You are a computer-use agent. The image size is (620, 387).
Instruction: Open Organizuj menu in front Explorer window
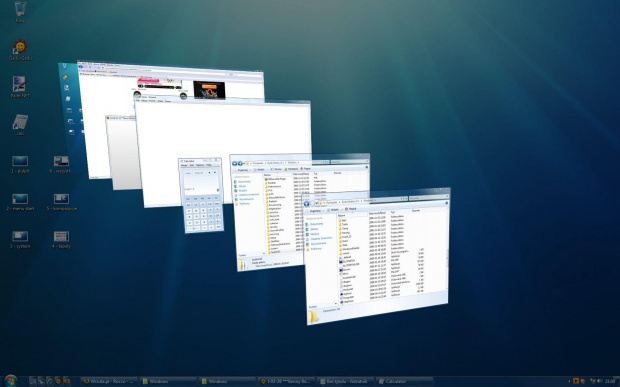click(315, 211)
